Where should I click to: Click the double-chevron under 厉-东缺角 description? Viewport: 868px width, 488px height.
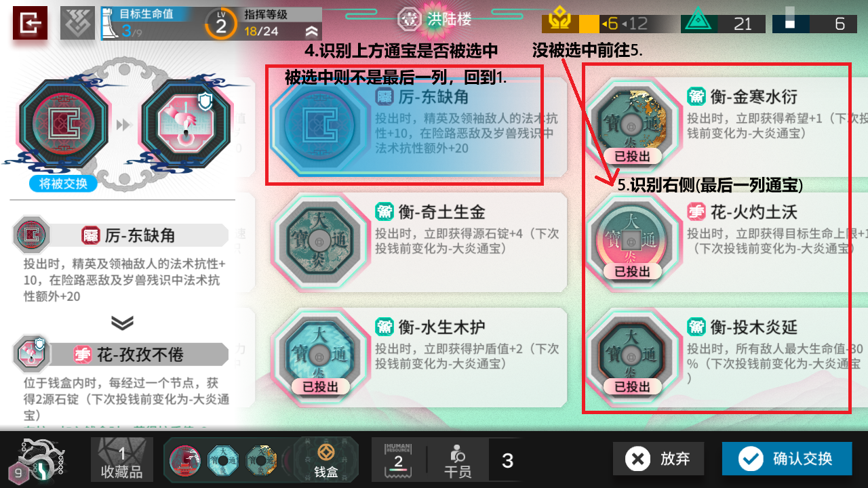pos(122,323)
